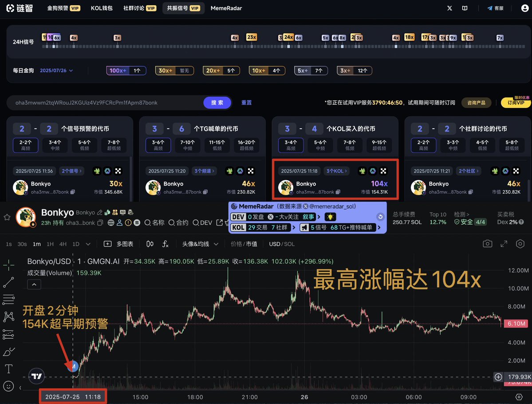Open the X (Twitter) icon in header

tap(449, 8)
